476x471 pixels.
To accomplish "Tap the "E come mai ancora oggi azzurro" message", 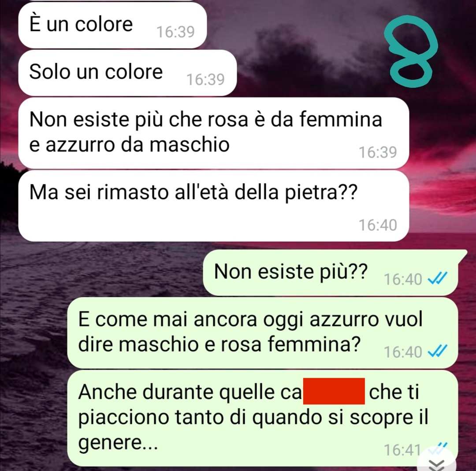I will pos(262,333).
